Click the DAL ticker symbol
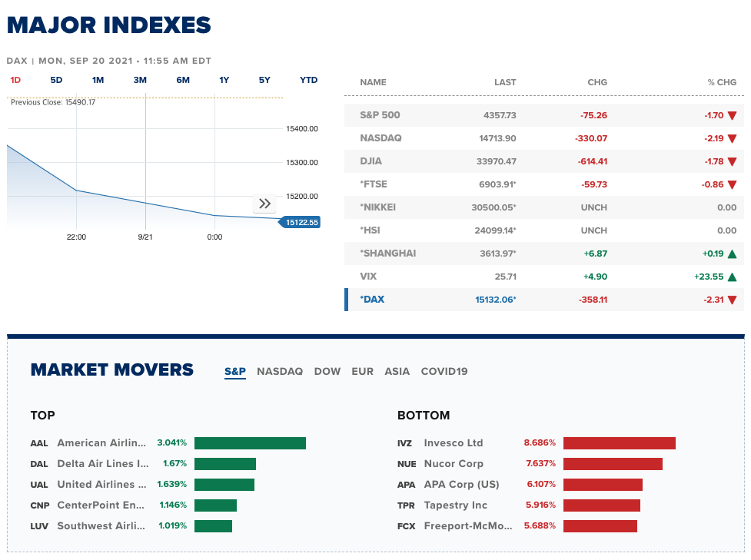 pyautogui.click(x=39, y=464)
